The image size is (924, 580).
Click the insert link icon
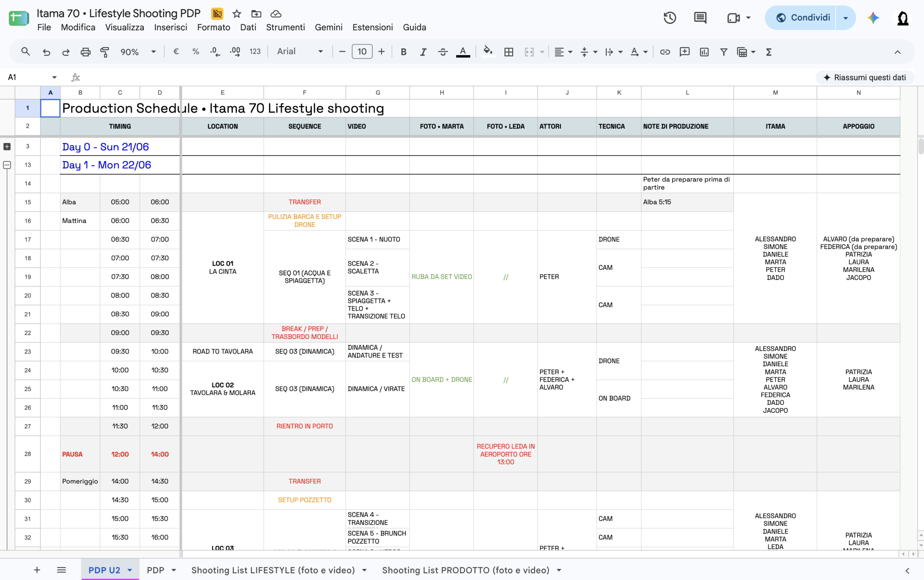tap(664, 52)
